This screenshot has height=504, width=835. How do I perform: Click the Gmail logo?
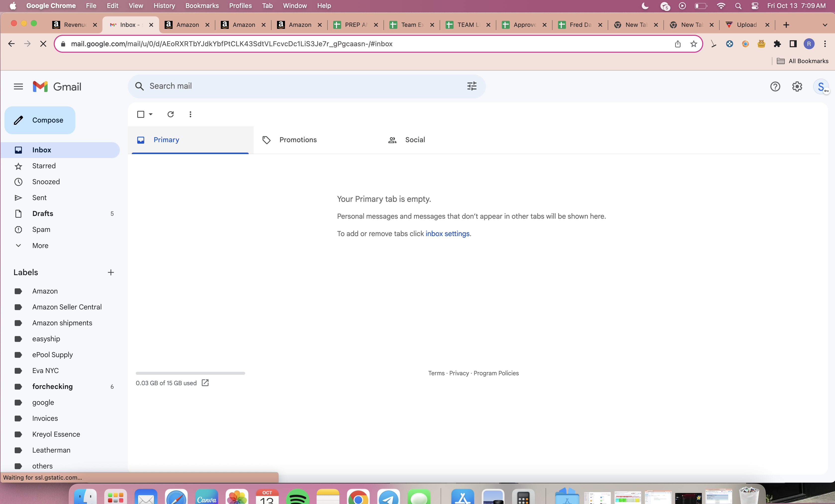(57, 87)
